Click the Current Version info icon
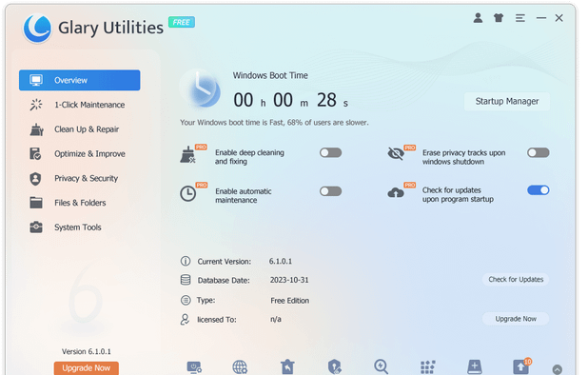The height and width of the screenshot is (375, 588). point(186,261)
